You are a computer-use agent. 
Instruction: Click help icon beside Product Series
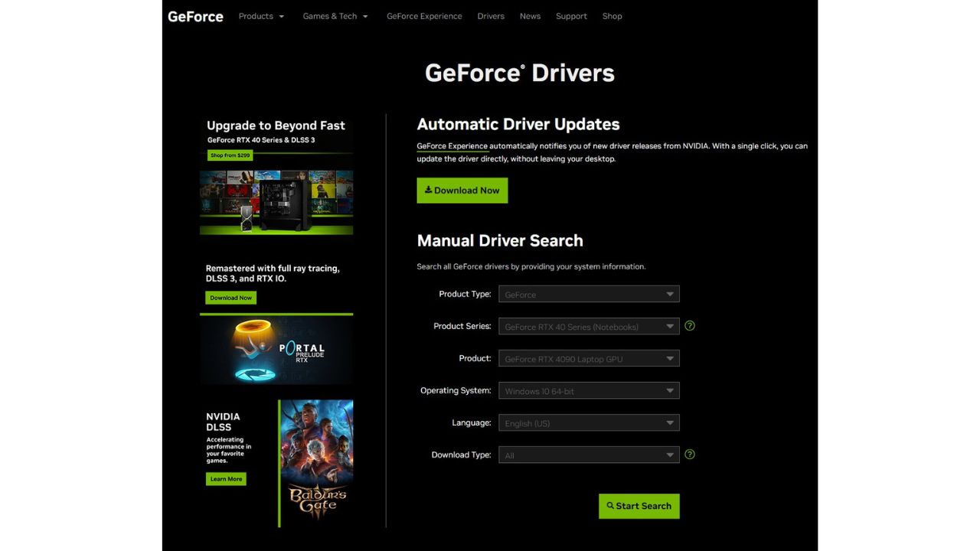coord(690,326)
